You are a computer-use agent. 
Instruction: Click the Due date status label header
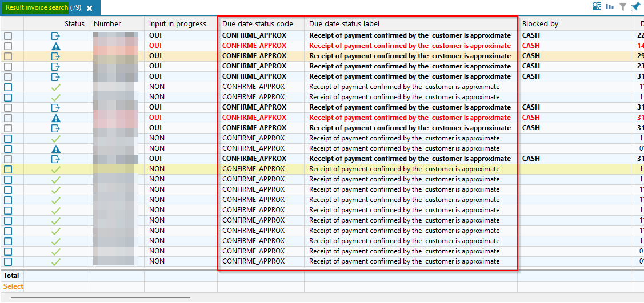tap(344, 24)
